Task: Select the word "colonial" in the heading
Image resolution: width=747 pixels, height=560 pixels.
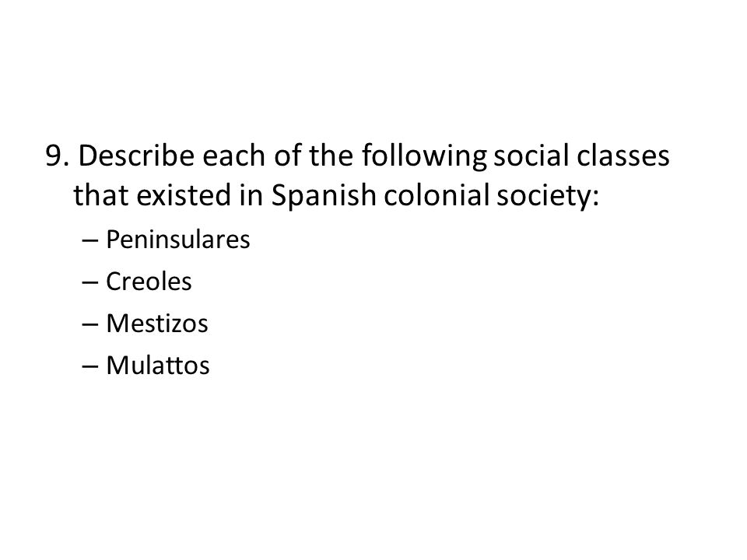Action: coord(437,194)
